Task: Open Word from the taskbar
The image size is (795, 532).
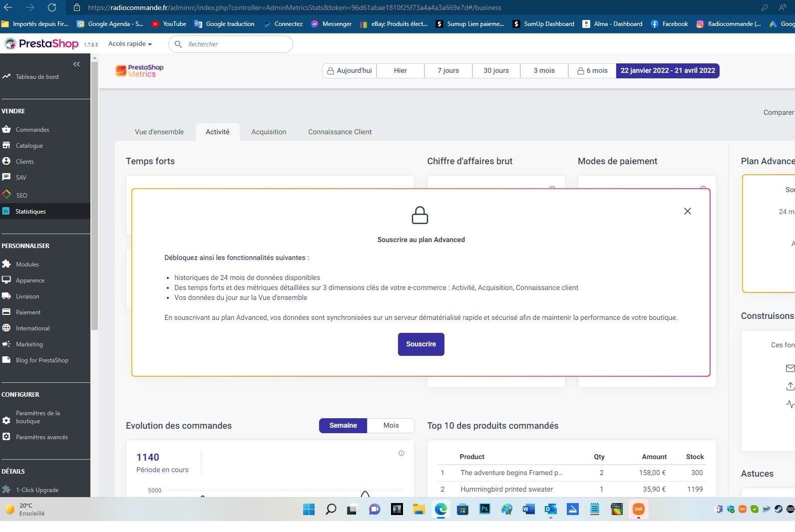Action: (528, 509)
